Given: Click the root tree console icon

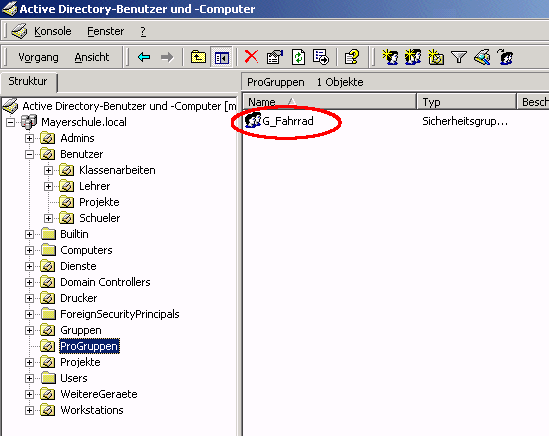Looking at the screenshot, I should [11, 106].
